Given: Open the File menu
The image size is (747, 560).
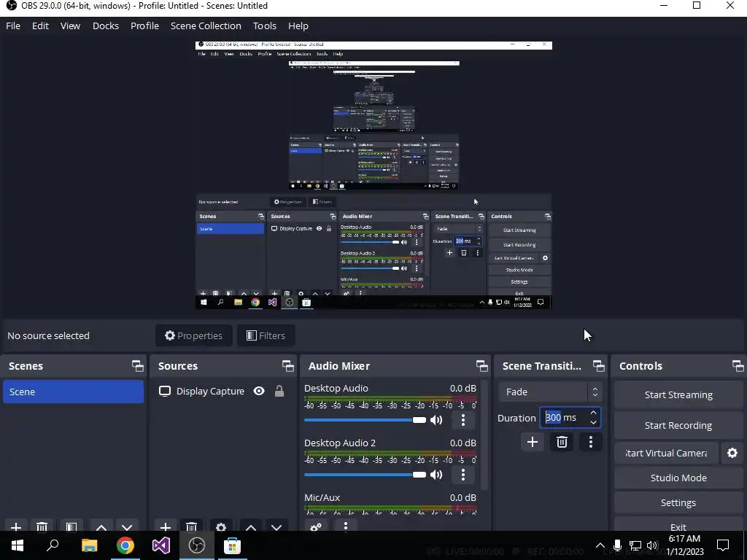Looking at the screenshot, I should click(x=13, y=26).
